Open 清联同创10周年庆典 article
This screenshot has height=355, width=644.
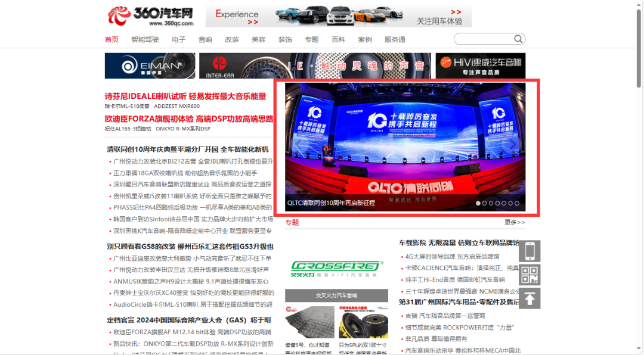click(x=188, y=150)
